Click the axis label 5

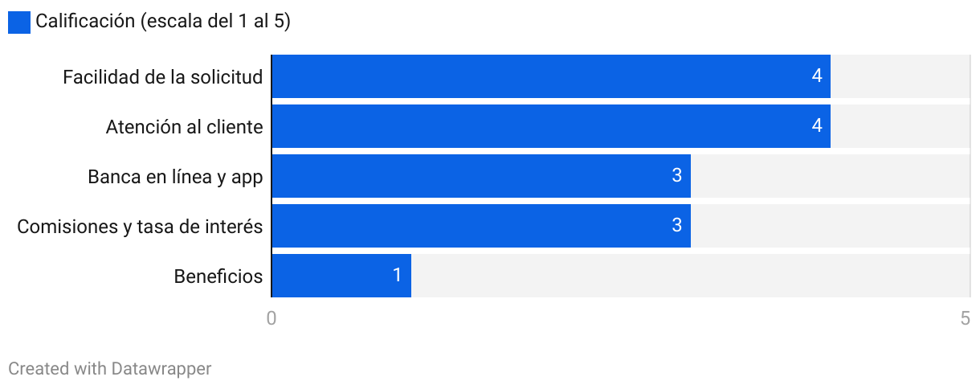[966, 318]
